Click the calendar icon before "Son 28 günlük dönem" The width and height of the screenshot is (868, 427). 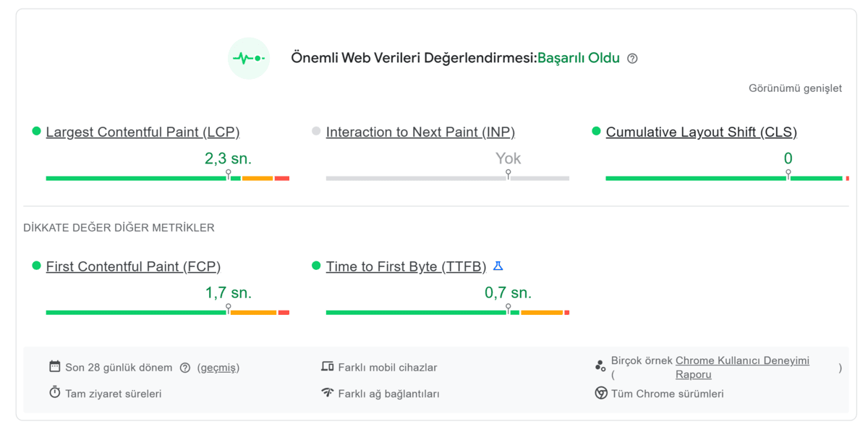pos(55,367)
